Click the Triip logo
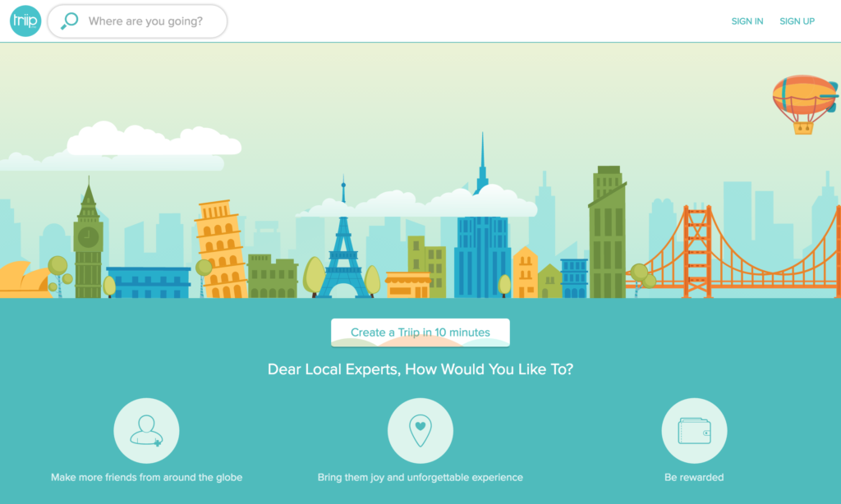 tap(25, 21)
